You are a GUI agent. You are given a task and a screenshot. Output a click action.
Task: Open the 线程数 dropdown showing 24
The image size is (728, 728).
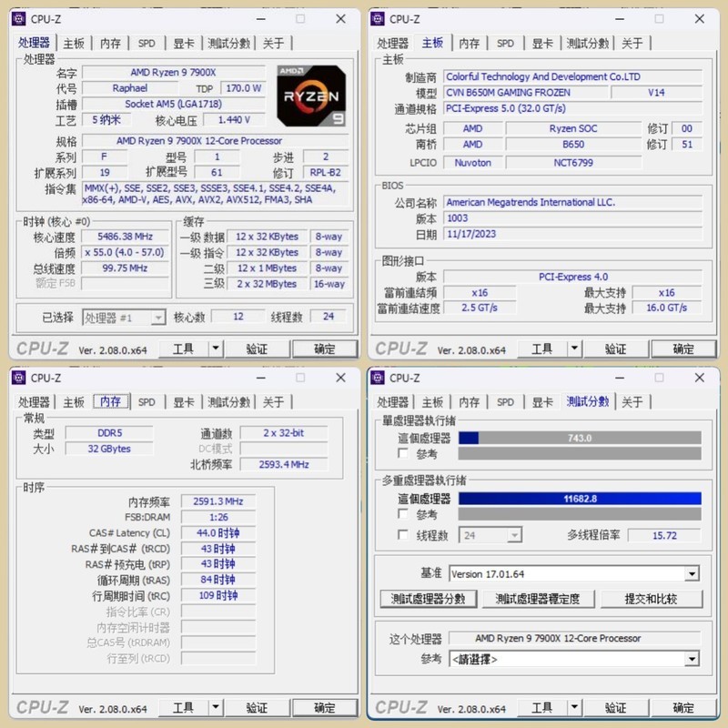click(x=491, y=535)
